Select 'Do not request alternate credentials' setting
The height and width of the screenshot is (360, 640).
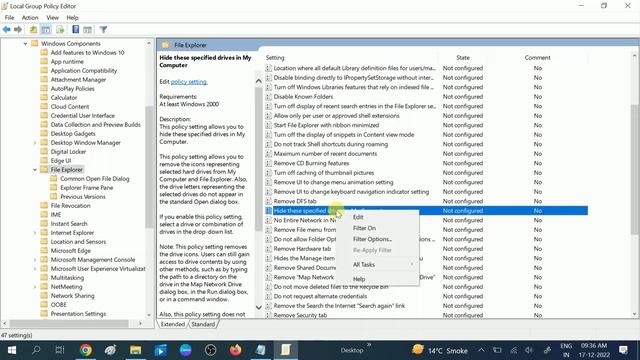(x=320, y=296)
